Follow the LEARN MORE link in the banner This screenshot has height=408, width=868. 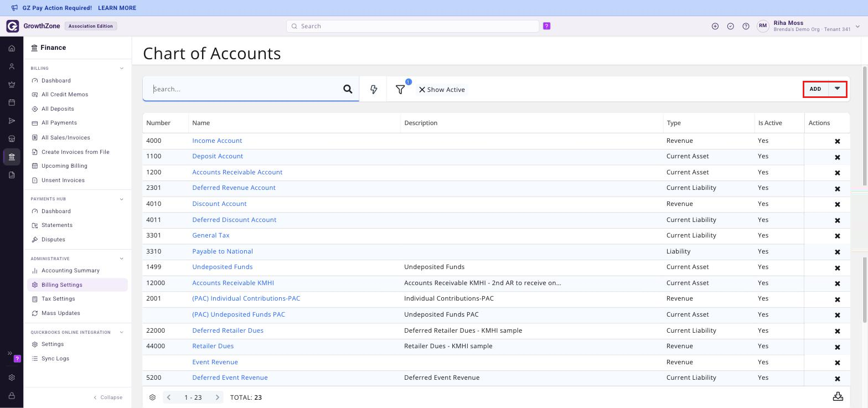[x=117, y=8]
